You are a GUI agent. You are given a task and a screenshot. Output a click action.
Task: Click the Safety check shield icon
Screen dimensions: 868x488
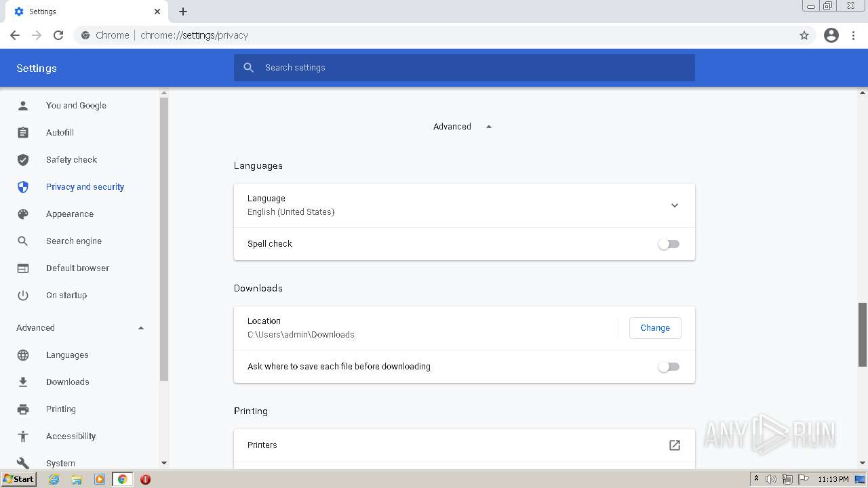tap(23, 159)
